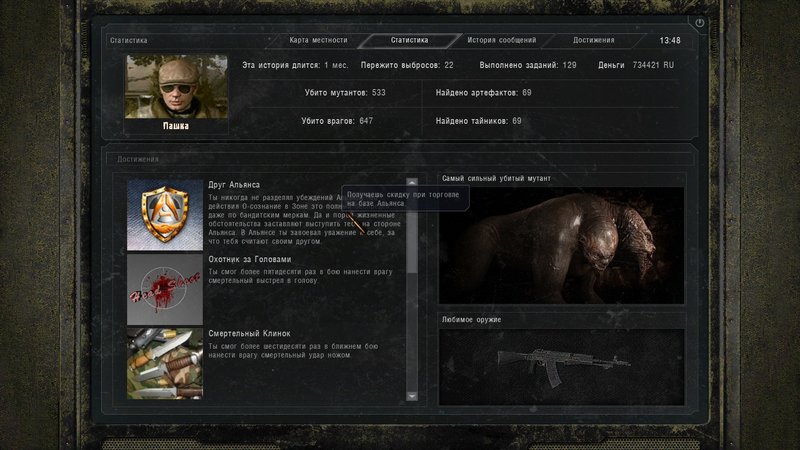Viewport: 800px width, 450px height.
Task: Click the Убито мутантов: 533 statistic
Action: (345, 93)
